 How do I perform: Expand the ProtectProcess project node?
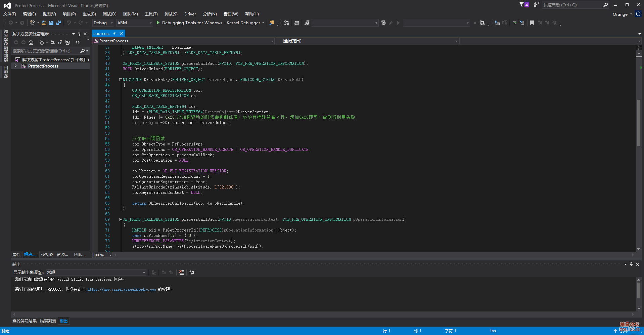point(15,66)
